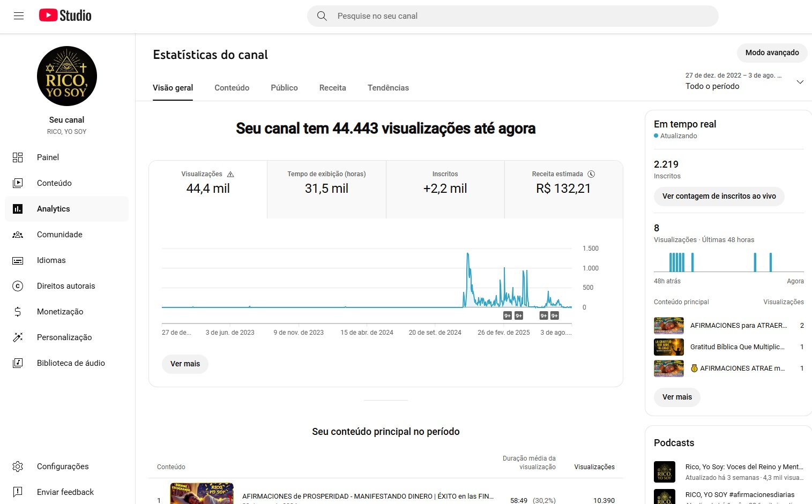
Task: Click the clock icon beside Receita estimada
Action: pos(591,174)
